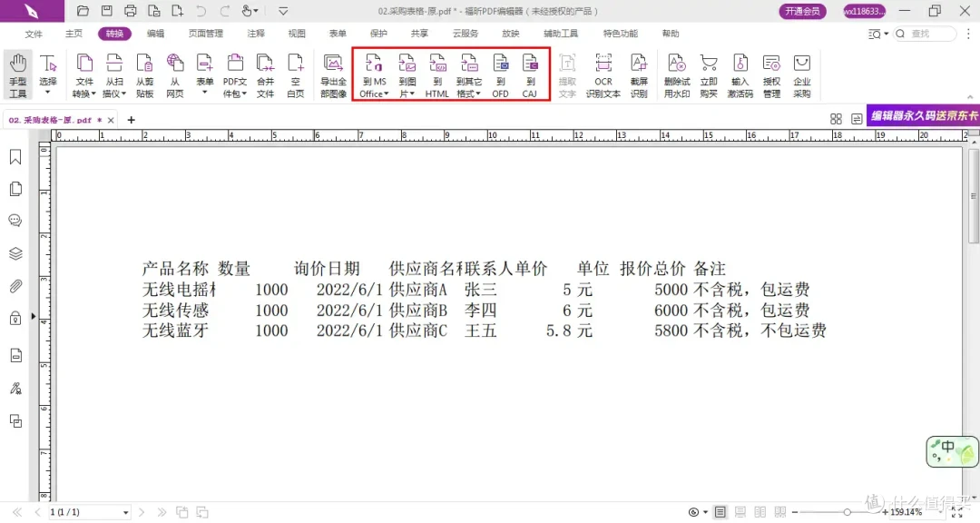The image size is (980, 523).
Task: Switch to the 编辑 ribbon tab
Action: (x=156, y=34)
